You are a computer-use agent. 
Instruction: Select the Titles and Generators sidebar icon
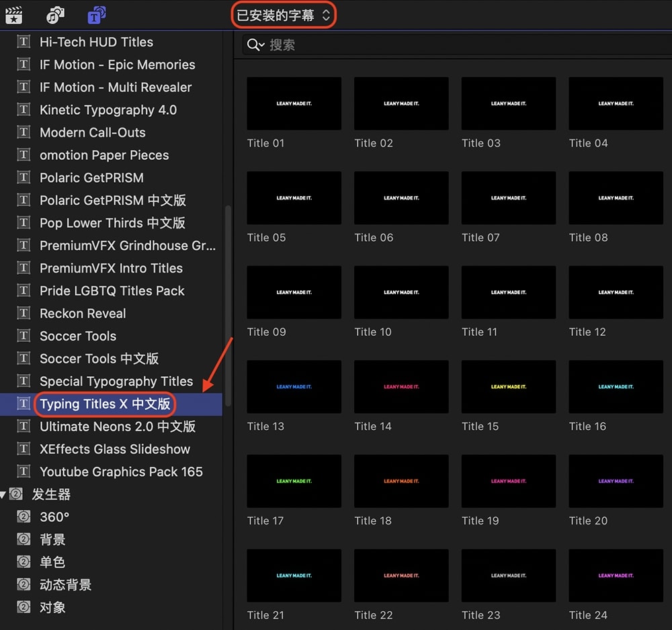(x=97, y=15)
